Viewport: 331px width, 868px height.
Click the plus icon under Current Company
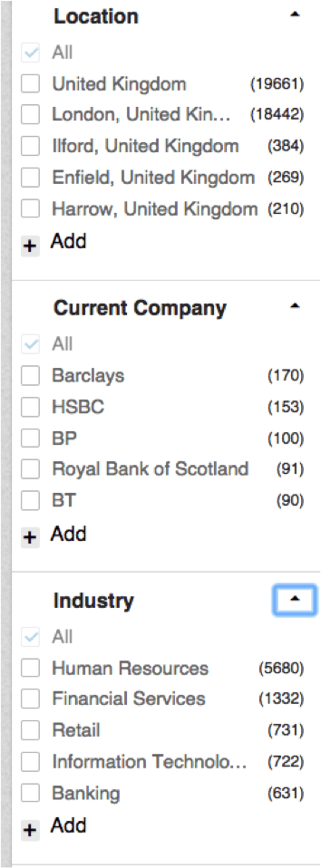point(31,538)
